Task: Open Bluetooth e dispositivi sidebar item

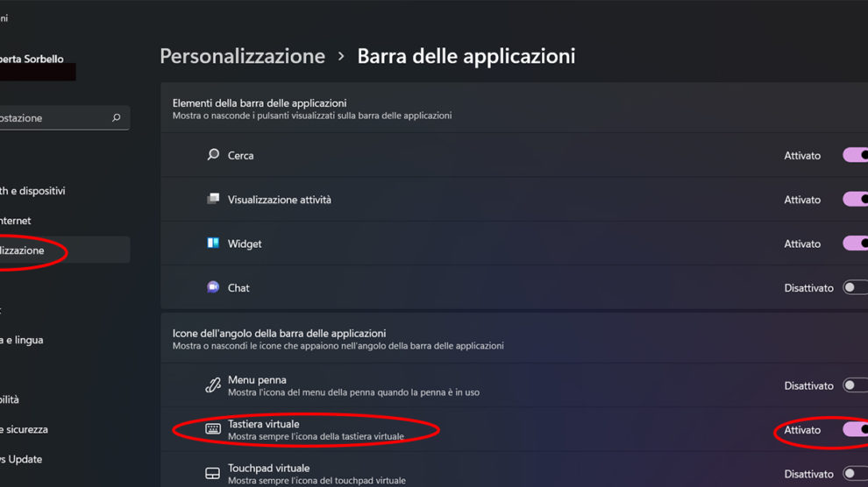Action: 32,191
